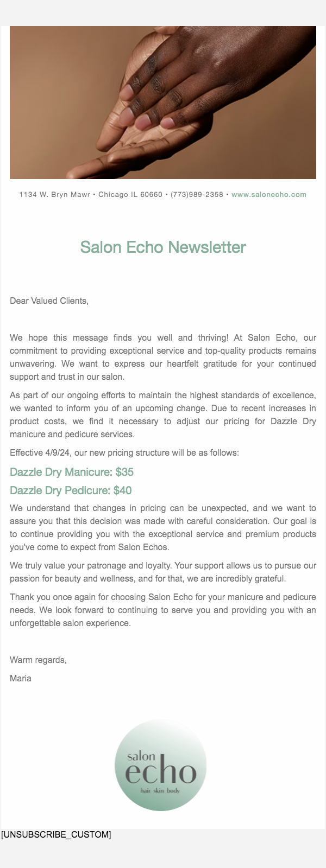The width and height of the screenshot is (326, 868).
Task: Click the paragraph starting We understand that changes
Action: click(163, 527)
